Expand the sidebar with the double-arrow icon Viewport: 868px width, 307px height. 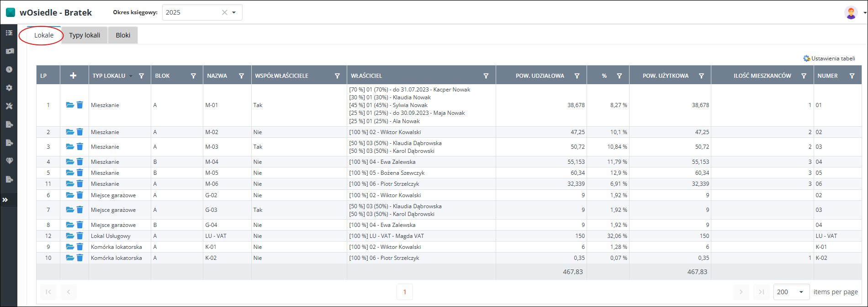click(x=5, y=200)
